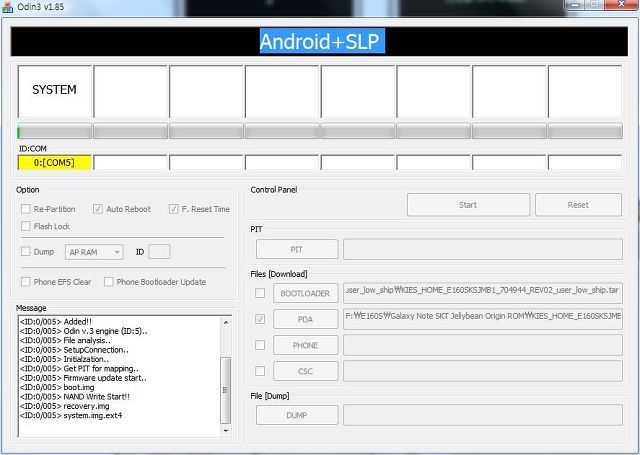Click the Reset button

click(x=578, y=205)
